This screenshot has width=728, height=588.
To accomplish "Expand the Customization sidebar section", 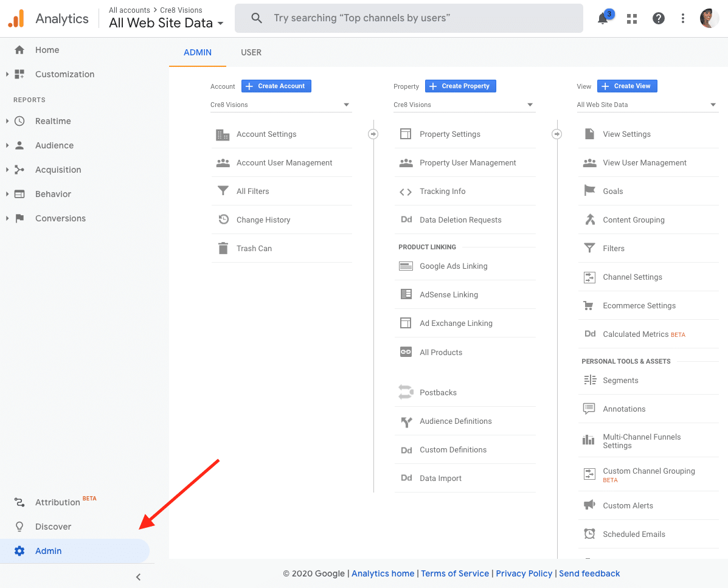I will [x=7, y=74].
